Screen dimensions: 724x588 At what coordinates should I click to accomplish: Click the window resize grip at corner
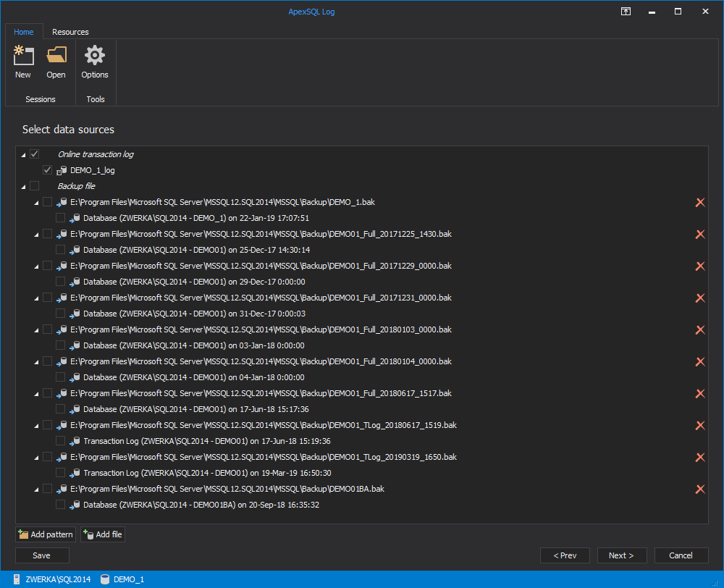coord(715,583)
